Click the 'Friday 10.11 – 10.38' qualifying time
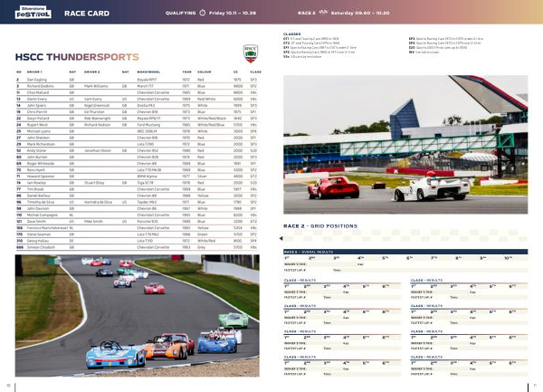Image resolution: width=543 pixels, height=392 pixels. point(233,13)
